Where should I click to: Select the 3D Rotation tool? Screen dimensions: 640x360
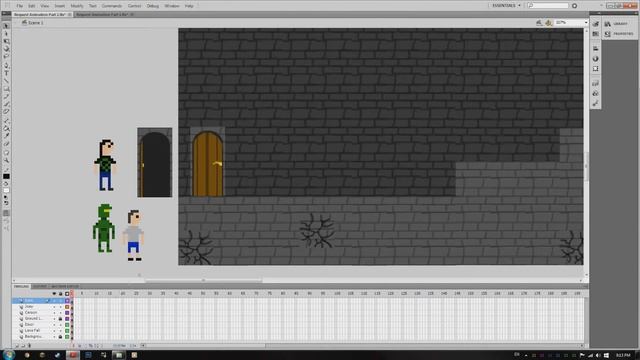[6, 49]
